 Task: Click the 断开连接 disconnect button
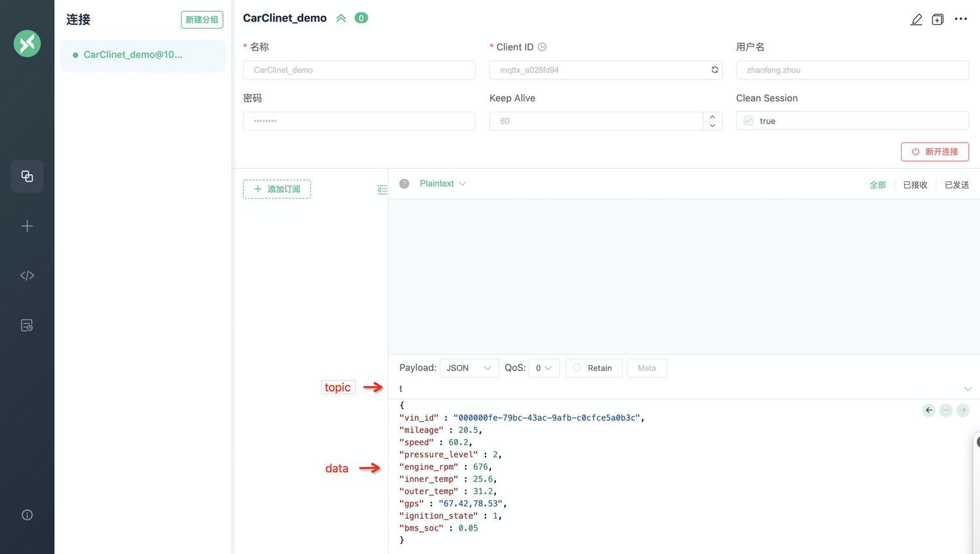[935, 152]
